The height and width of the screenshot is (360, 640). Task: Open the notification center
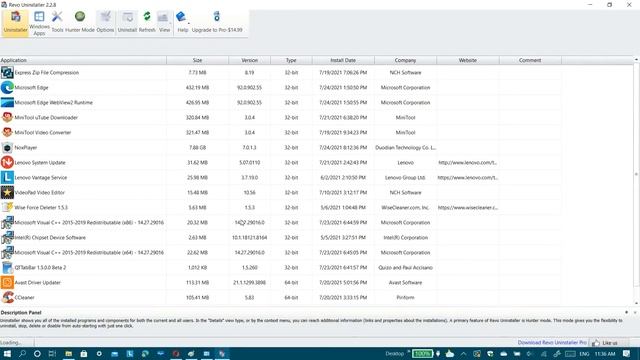point(627,353)
